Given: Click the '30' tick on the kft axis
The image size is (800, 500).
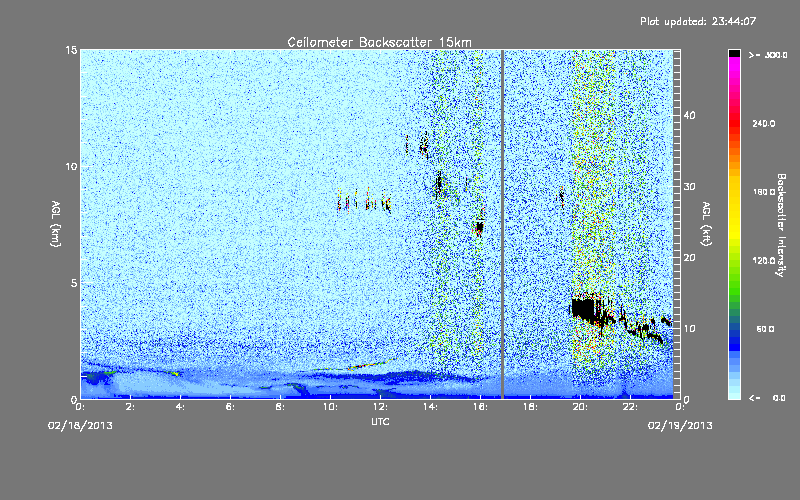Looking at the screenshot, I should pos(689,187).
